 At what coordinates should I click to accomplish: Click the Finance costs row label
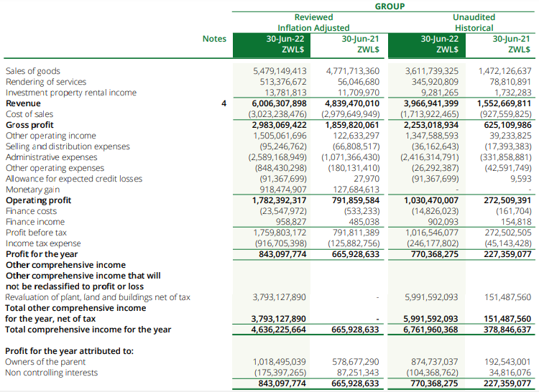[29, 211]
